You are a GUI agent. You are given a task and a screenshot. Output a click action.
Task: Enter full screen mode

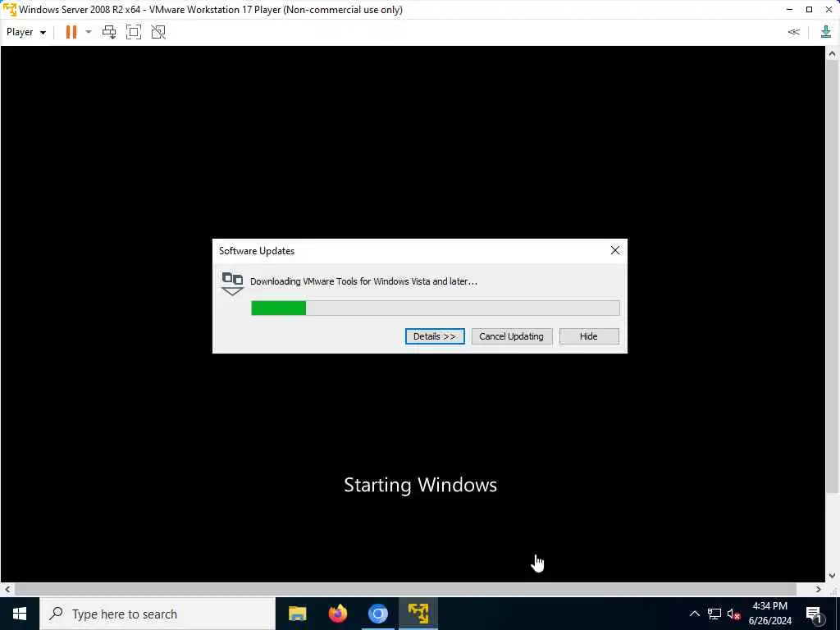pos(134,32)
